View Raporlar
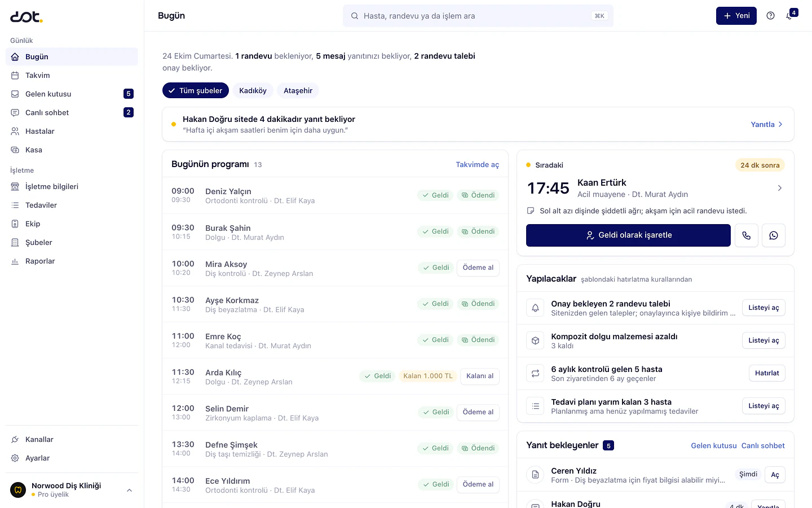 (x=72, y=261)
